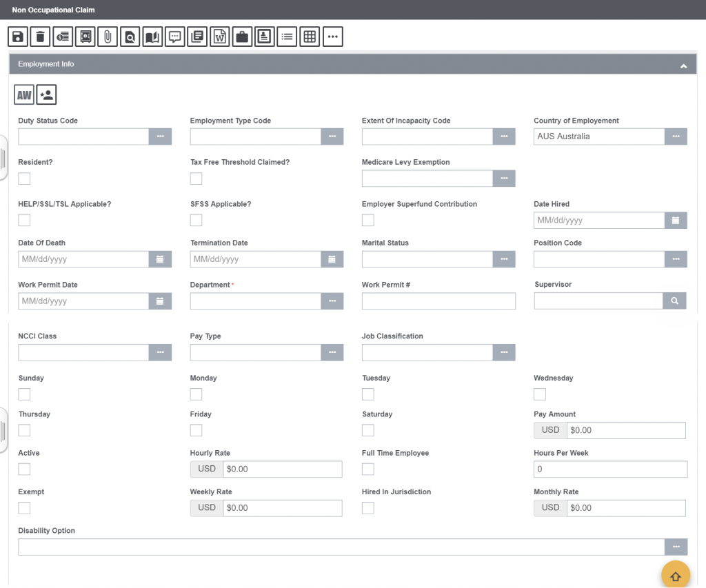This screenshot has height=588, width=706.
Task: Enable Tax Free Threshold Claimed checkbox
Action: (x=196, y=179)
